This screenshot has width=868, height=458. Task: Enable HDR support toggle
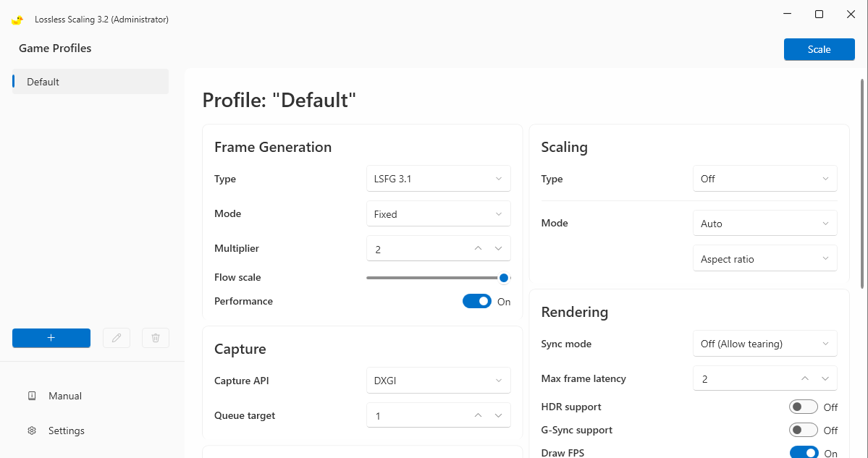coord(804,407)
